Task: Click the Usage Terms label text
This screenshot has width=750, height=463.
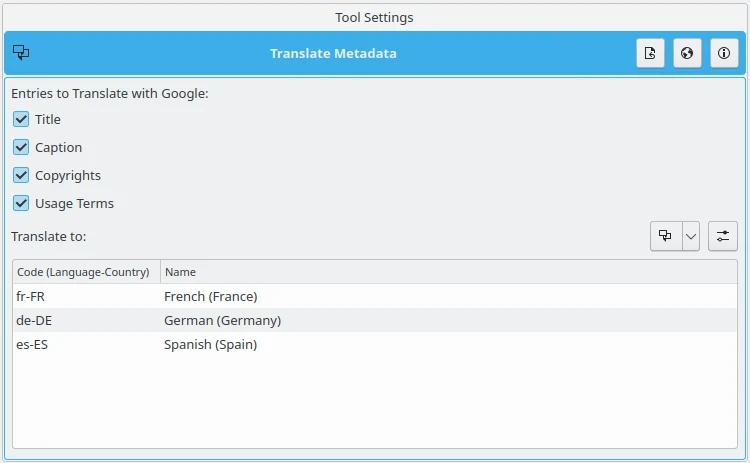Action: (x=74, y=203)
